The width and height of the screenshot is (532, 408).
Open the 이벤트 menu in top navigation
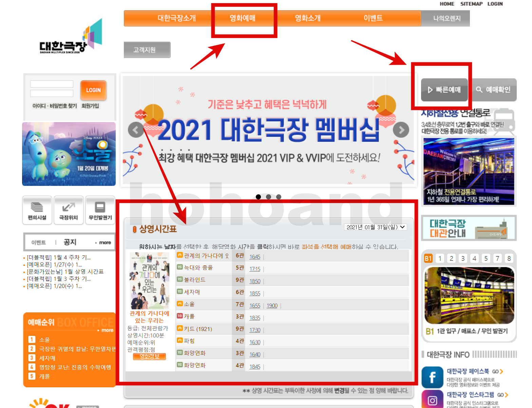373,18
